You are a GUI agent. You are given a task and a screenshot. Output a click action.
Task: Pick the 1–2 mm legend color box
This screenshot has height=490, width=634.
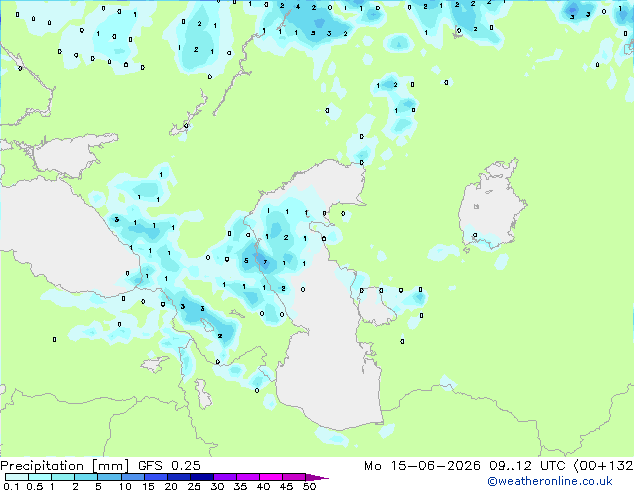tap(63, 477)
